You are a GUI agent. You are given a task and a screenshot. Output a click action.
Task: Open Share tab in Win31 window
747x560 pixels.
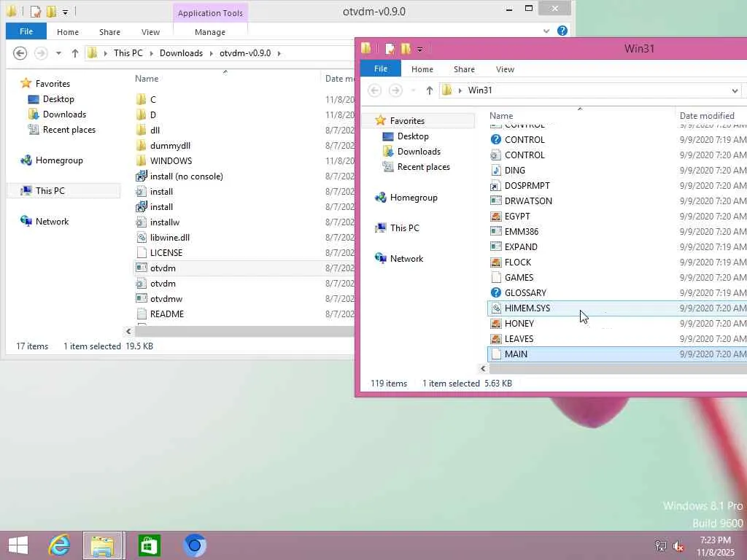pyautogui.click(x=464, y=69)
